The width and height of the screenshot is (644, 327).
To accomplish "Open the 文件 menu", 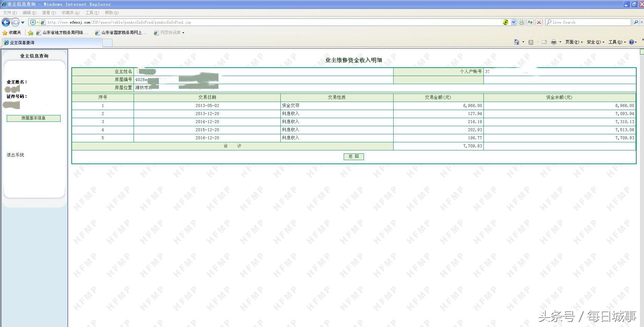I will [10, 13].
